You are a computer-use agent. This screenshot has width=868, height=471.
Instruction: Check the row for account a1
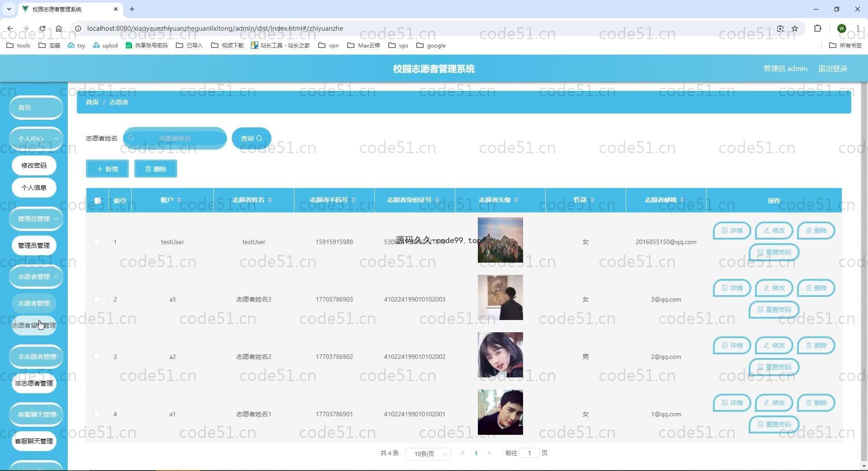pyautogui.click(x=97, y=414)
